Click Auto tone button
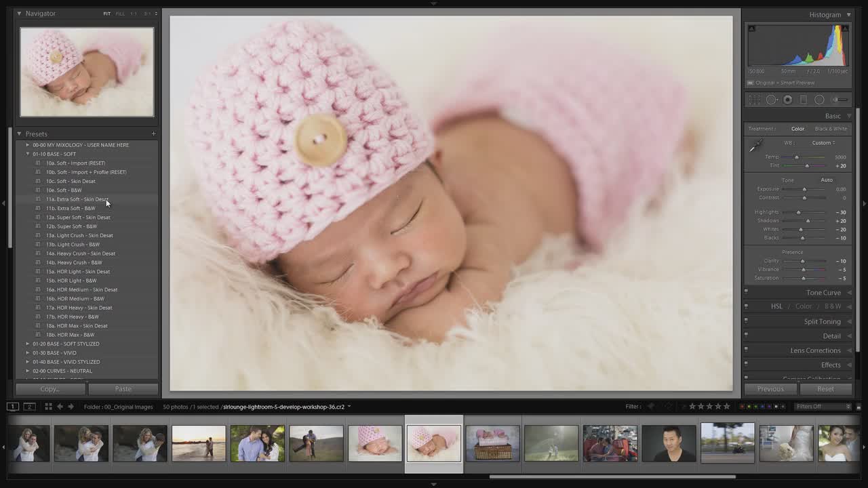 [827, 180]
